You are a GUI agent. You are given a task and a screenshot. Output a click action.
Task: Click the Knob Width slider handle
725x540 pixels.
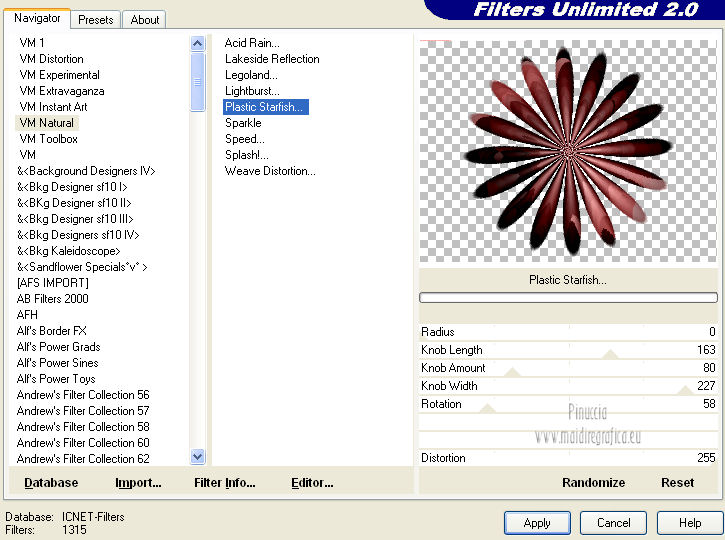(685, 391)
